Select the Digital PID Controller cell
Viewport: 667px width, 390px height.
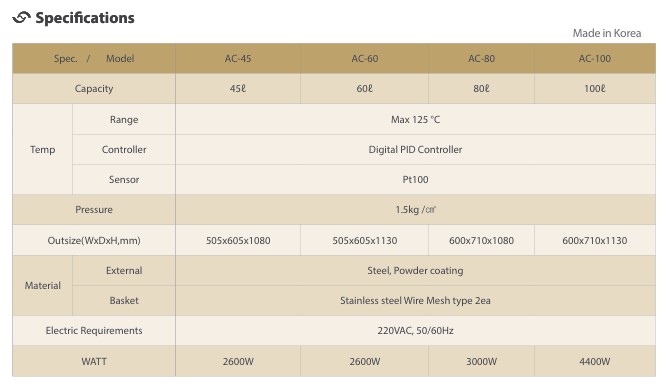coord(415,150)
